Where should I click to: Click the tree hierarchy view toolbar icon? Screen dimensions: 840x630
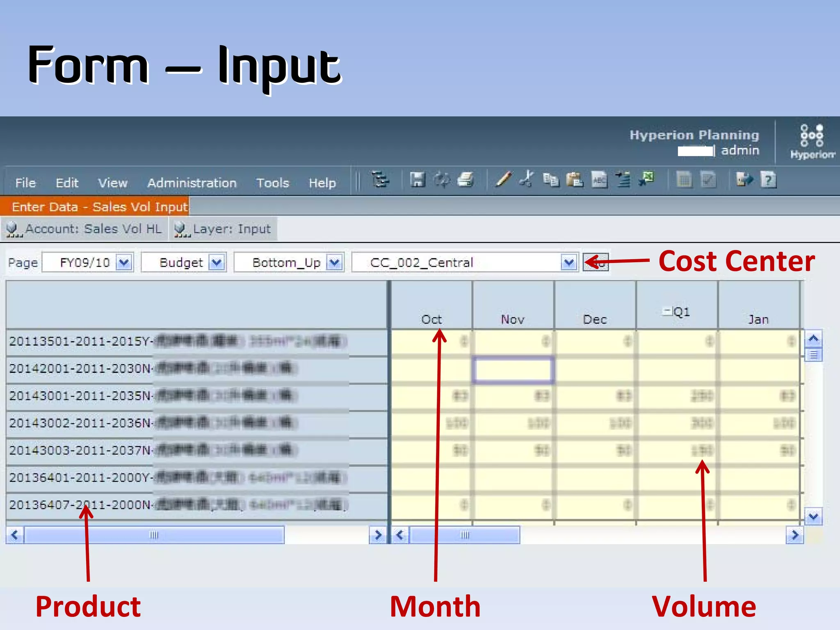(381, 180)
